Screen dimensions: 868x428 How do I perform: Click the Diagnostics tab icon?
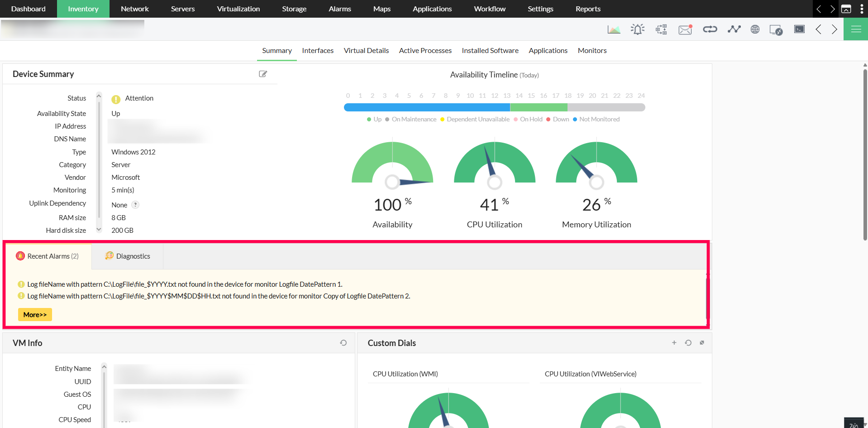point(109,256)
